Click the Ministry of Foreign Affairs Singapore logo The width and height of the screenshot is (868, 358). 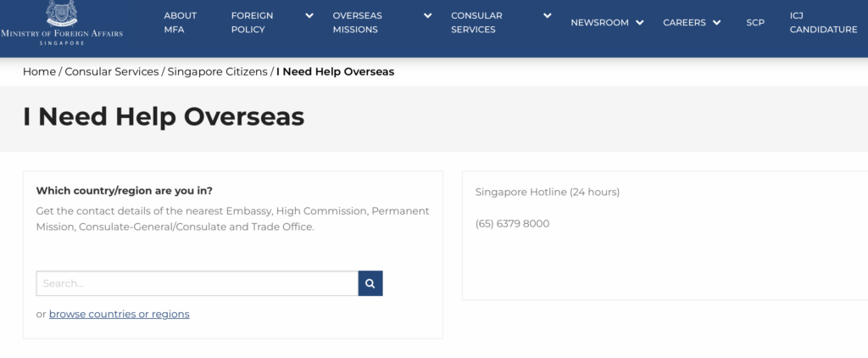(62, 23)
